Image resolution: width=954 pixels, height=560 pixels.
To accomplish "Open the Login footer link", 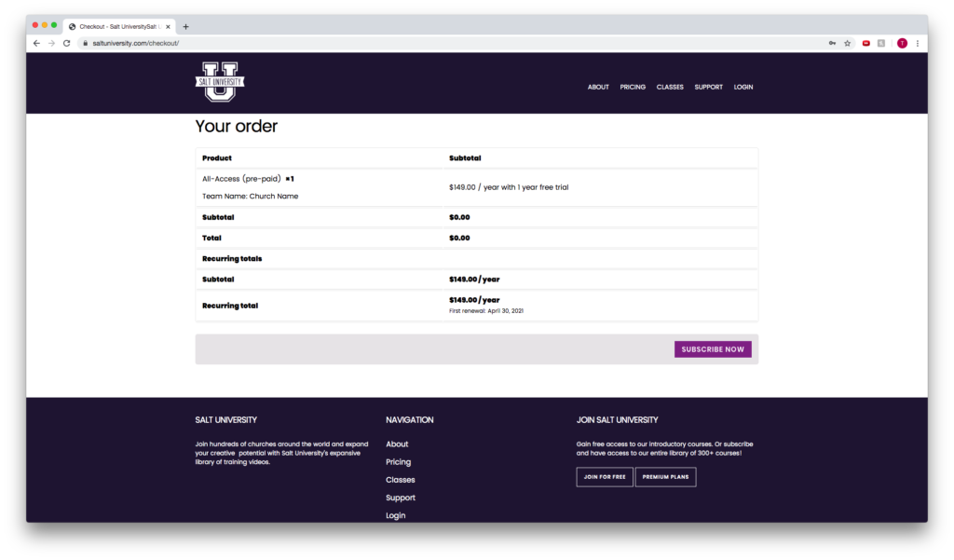I will point(395,515).
